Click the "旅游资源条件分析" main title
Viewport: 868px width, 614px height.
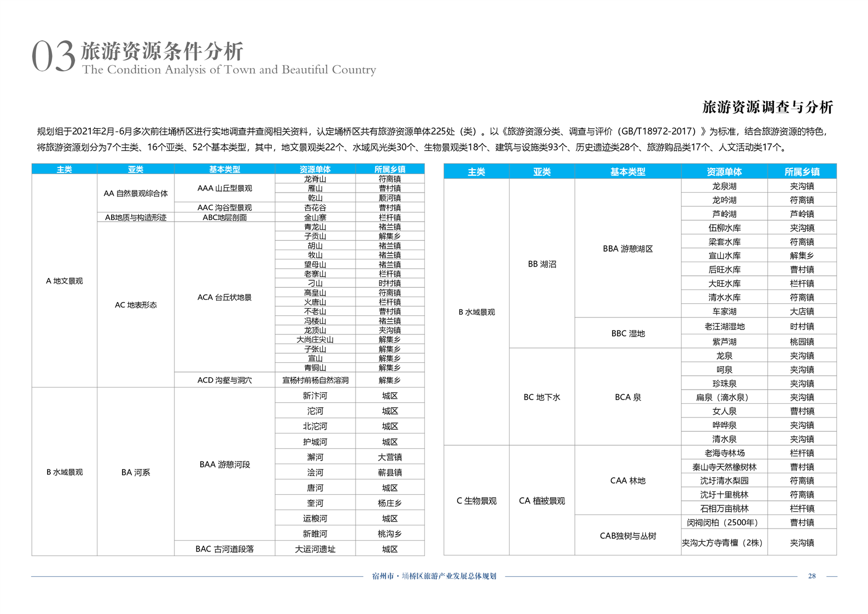pos(162,51)
